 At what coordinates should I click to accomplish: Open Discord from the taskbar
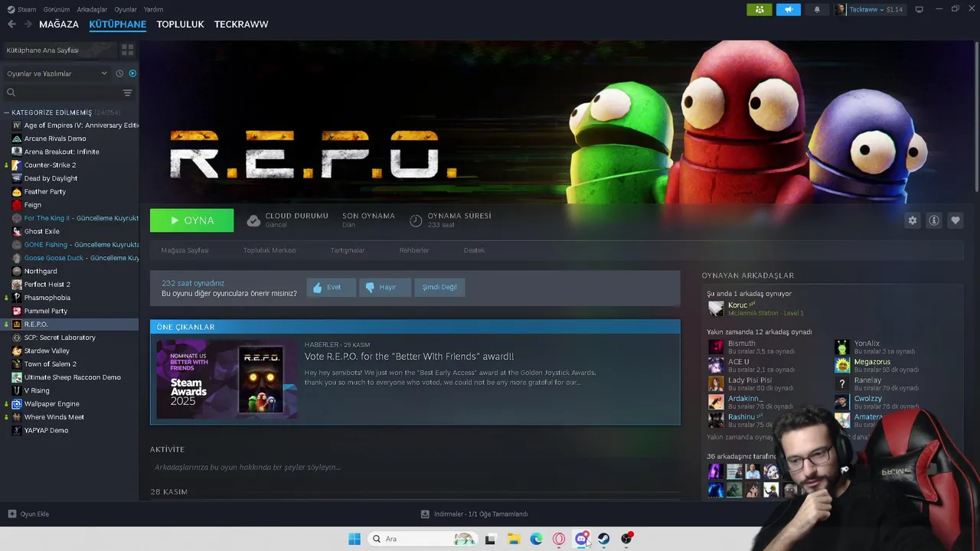pos(581,539)
